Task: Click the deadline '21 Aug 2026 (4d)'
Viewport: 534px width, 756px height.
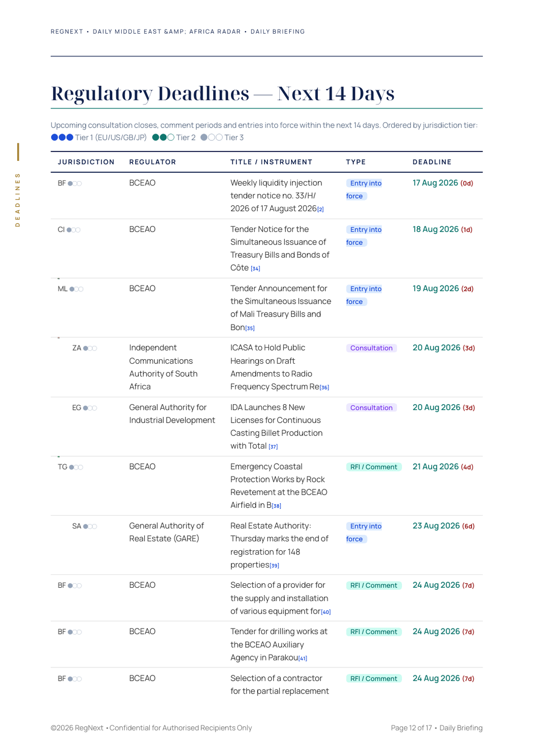Action: pos(443,467)
